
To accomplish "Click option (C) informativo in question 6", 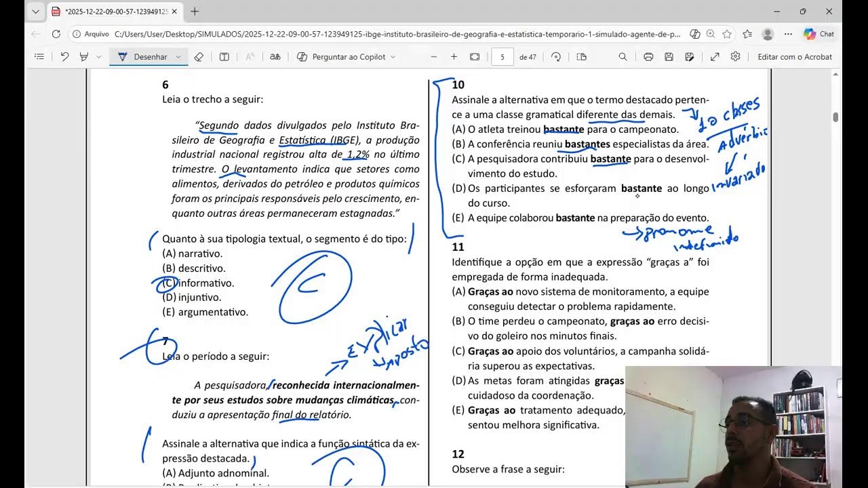I will tap(198, 283).
